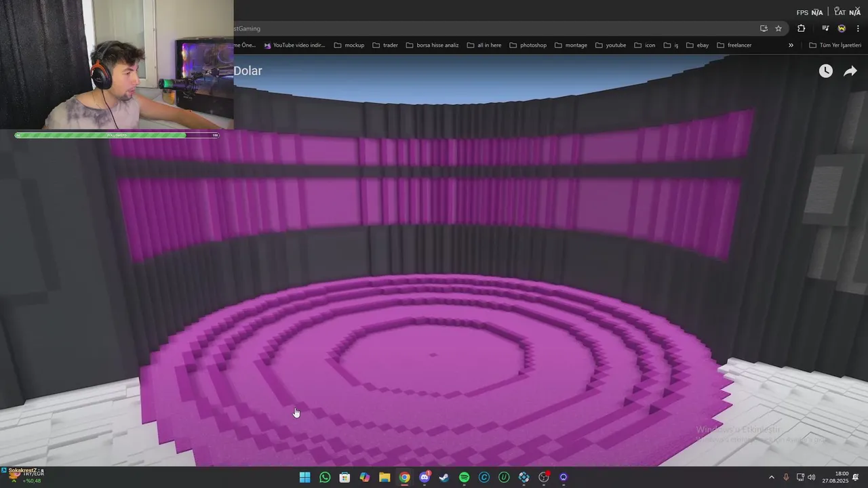Show hidden system tray icons
The image size is (868, 488).
[771, 477]
